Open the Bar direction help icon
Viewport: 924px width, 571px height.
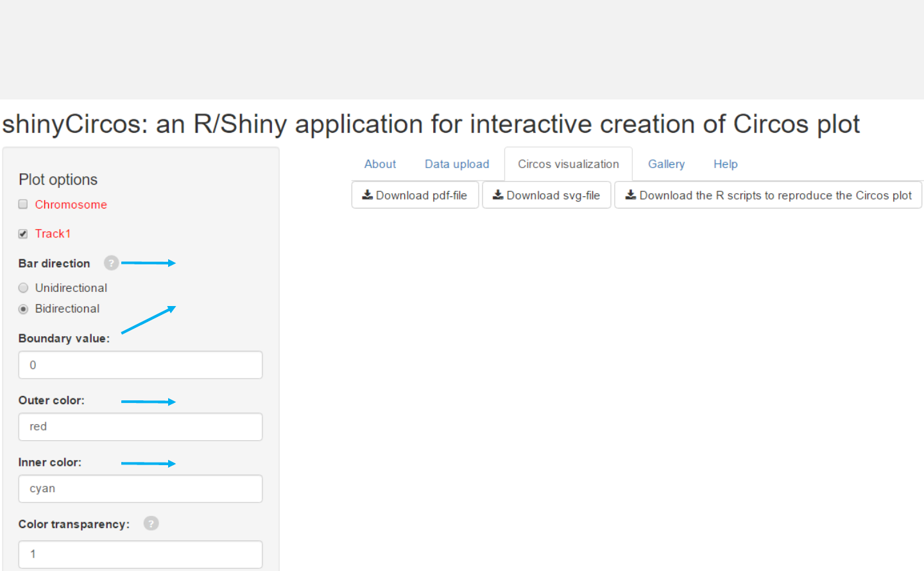click(x=111, y=263)
